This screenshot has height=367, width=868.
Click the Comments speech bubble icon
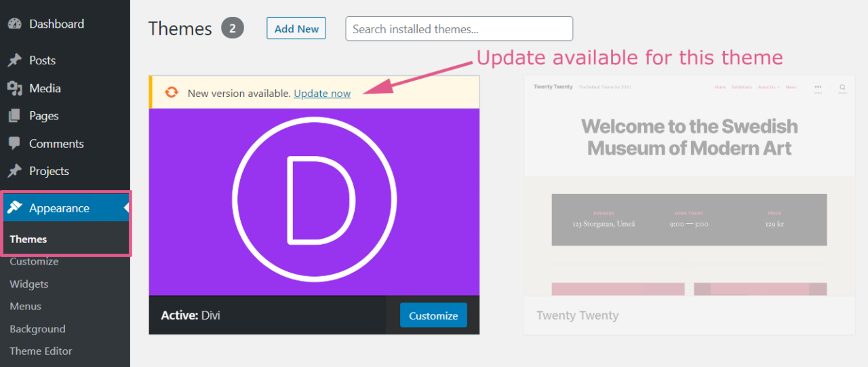[15, 144]
